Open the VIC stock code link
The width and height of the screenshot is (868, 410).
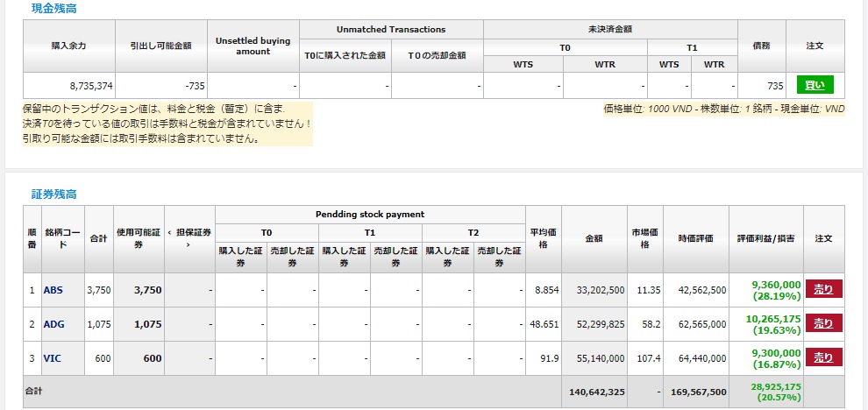[52, 358]
